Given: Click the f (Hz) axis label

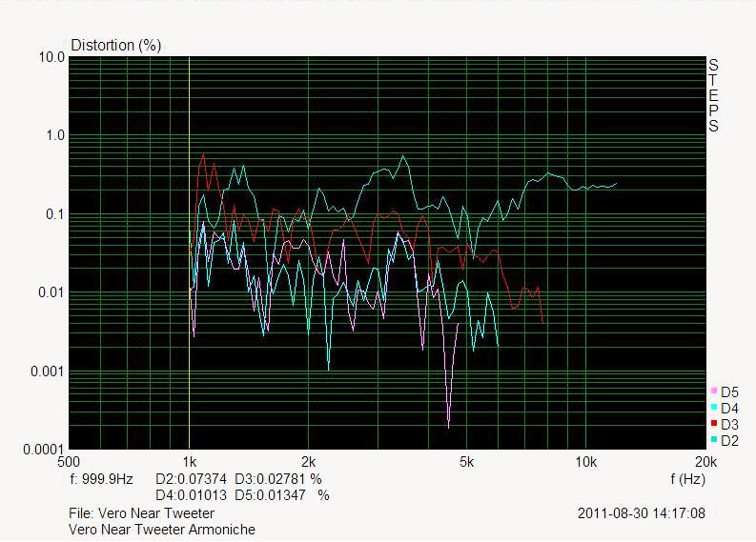Looking at the screenshot, I should click(x=687, y=479).
